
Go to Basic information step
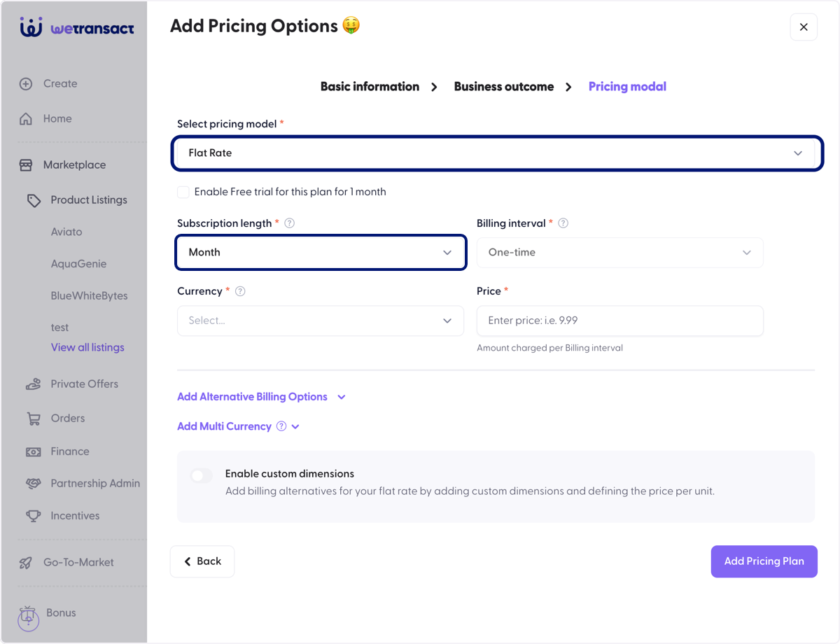click(370, 87)
